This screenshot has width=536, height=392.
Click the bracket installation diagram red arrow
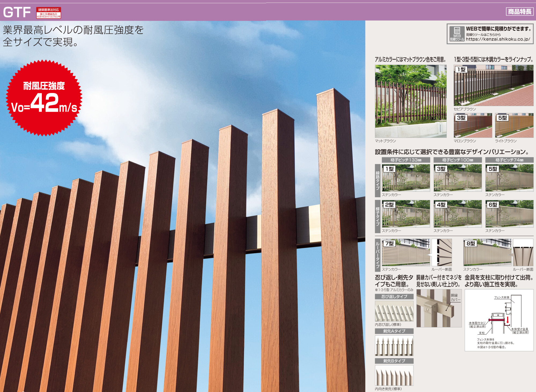507,320
